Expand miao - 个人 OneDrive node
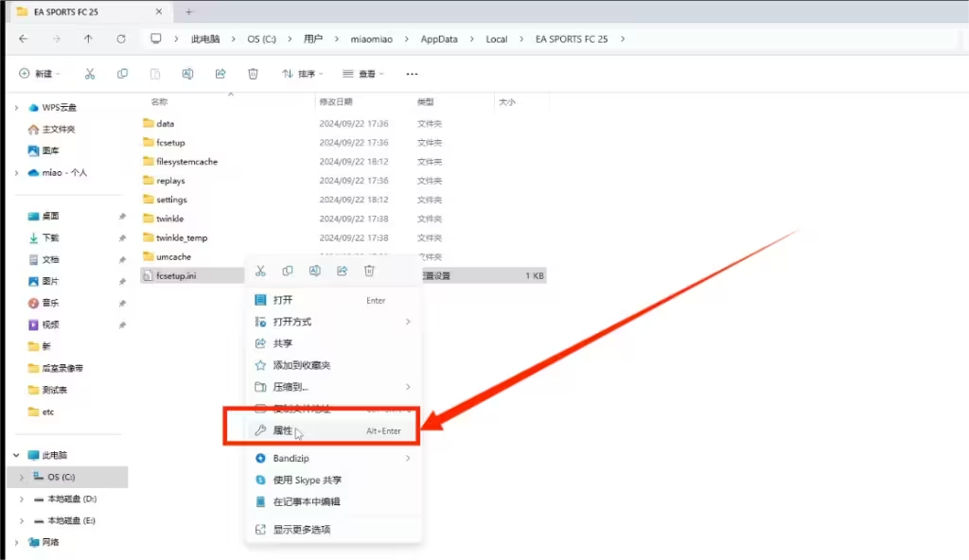This screenshot has height=560, width=969. tap(16, 172)
